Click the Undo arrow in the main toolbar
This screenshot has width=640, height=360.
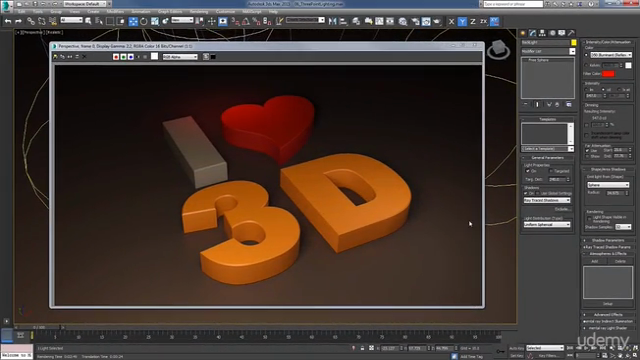(x=8, y=21)
